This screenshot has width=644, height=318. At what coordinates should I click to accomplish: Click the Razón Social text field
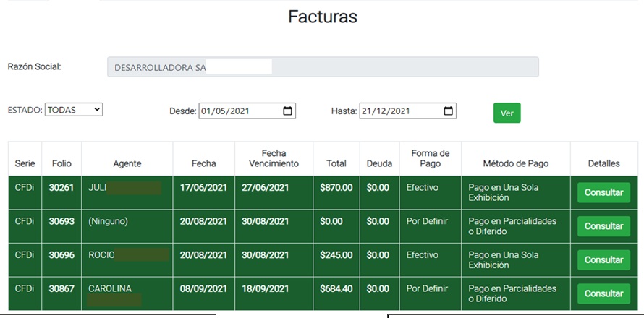pyautogui.click(x=323, y=67)
